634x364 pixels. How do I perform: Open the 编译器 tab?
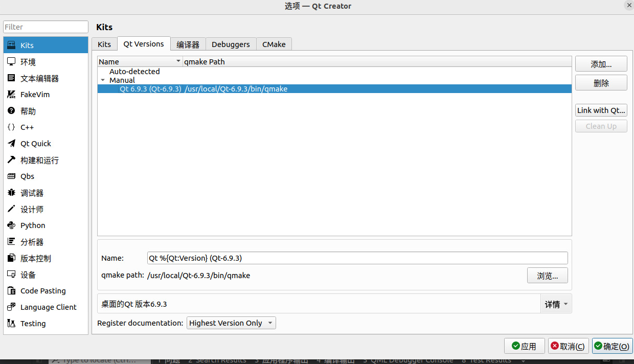pyautogui.click(x=188, y=44)
